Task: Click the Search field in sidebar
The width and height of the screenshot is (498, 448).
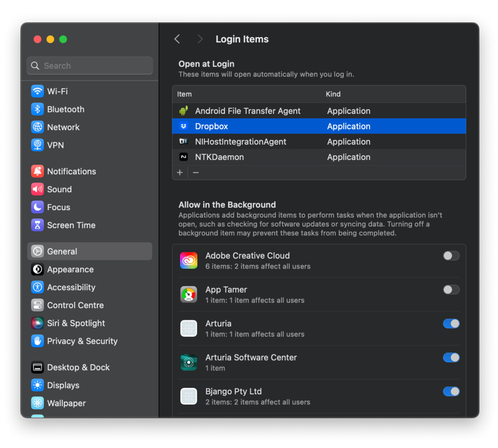Action: [90, 66]
